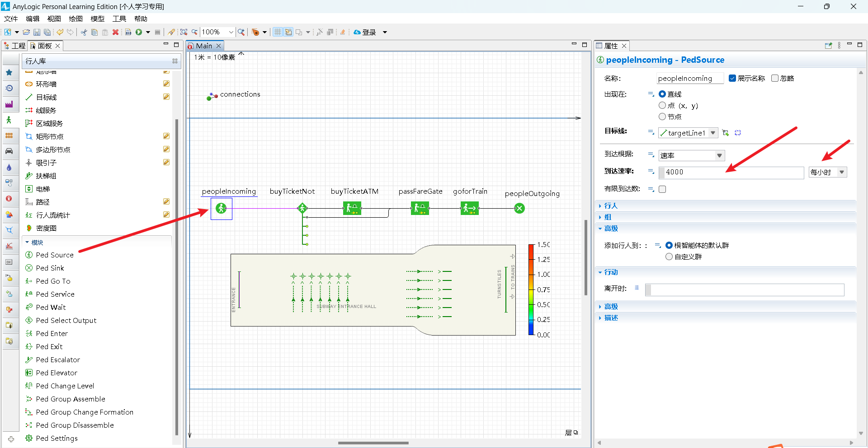Select the peopleOutgoing PedSink block

(x=519, y=208)
